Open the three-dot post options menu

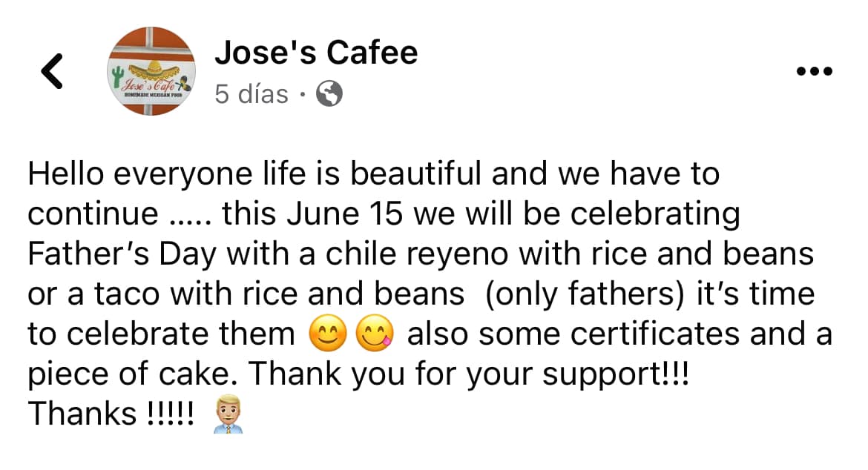[x=814, y=70]
